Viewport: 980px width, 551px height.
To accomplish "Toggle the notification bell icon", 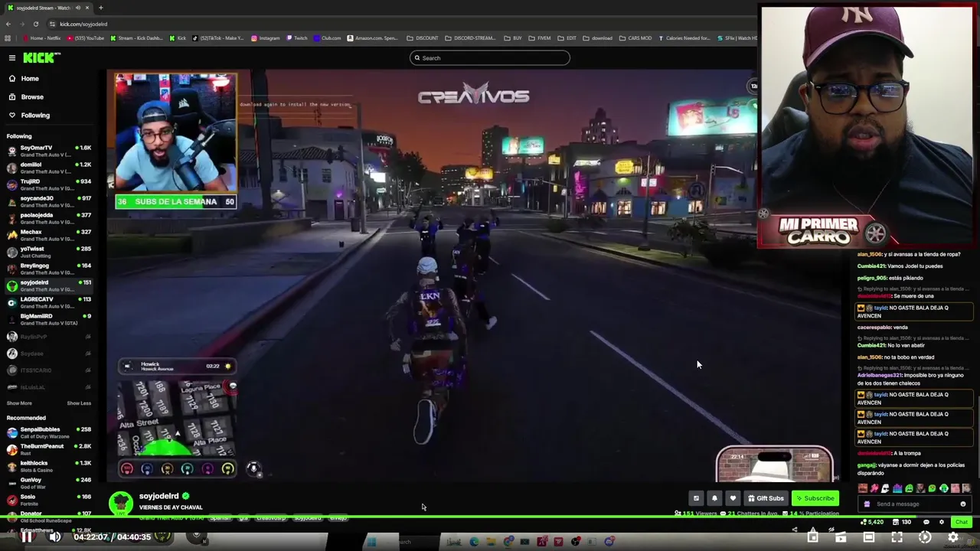I will 714,498.
